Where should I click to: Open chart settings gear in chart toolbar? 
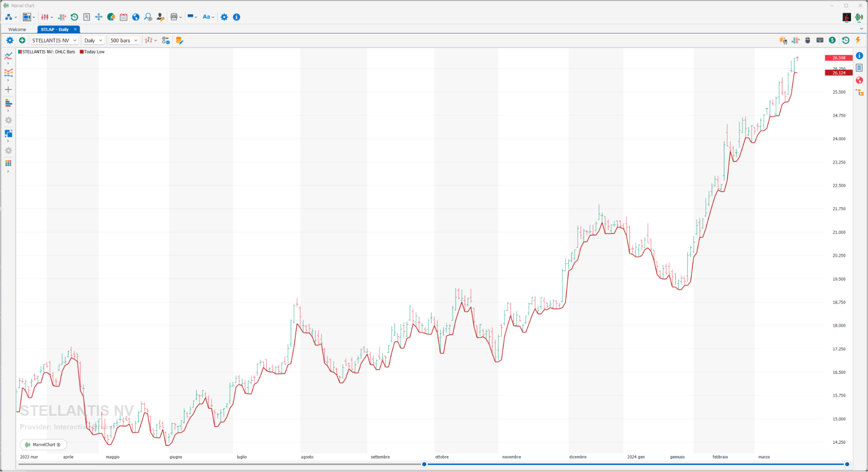(10, 40)
